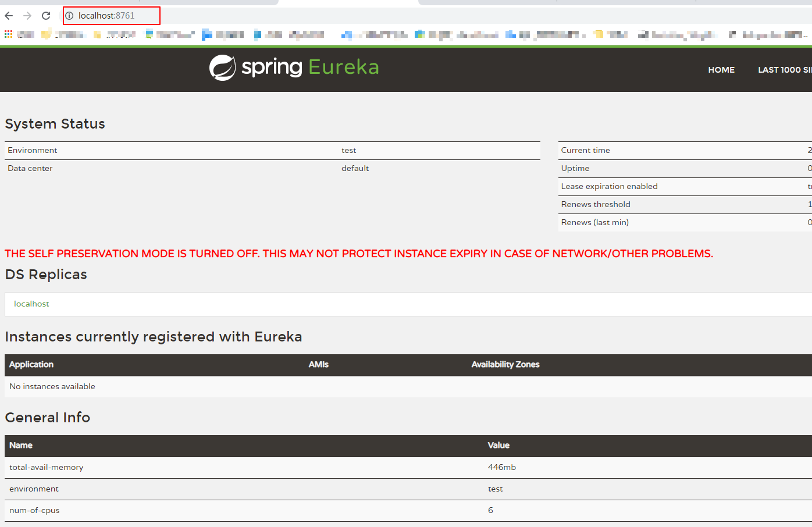Select the 446mb memory value
Screen dimensions: 812x527
(x=502, y=467)
